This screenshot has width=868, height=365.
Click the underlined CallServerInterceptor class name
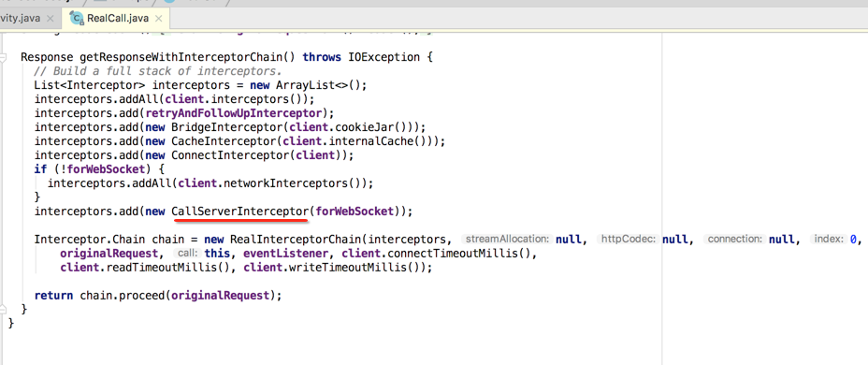click(239, 211)
